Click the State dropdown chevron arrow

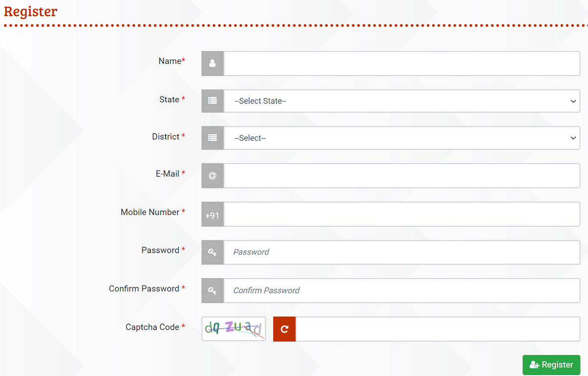[573, 101]
